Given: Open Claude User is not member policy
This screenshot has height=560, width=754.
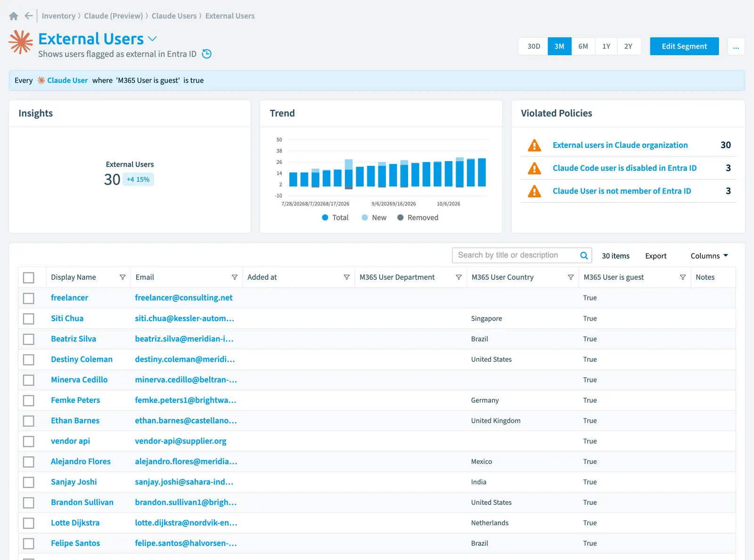Looking at the screenshot, I should coord(622,191).
